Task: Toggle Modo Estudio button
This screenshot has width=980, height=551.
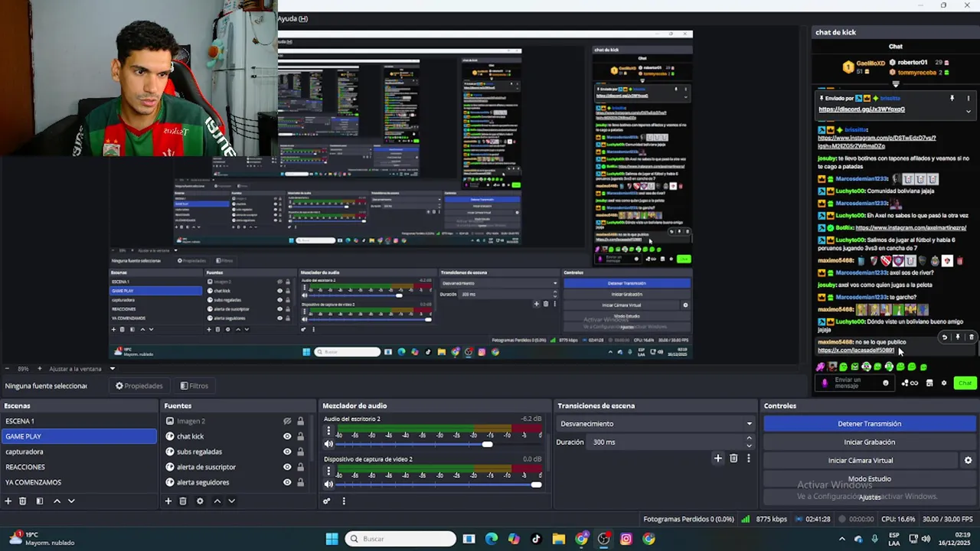Action: tap(869, 479)
